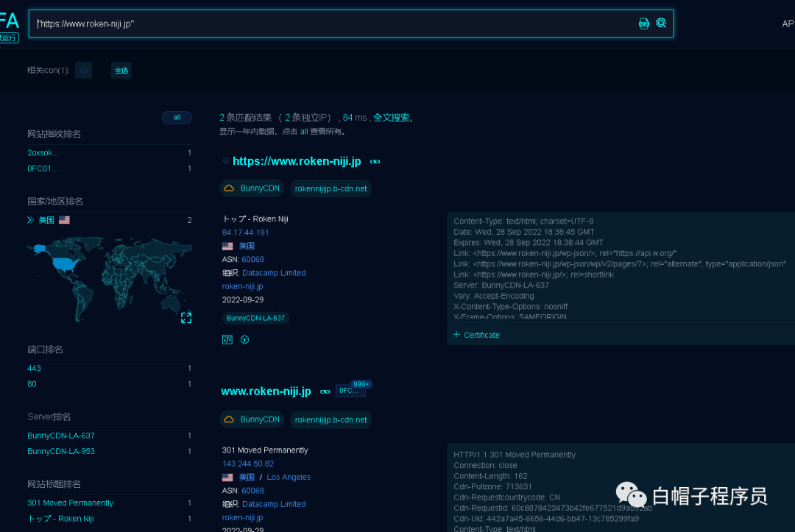This screenshot has height=532, width=795.
Task: Filter by fingerprint 0FC01...
Action: point(43,169)
